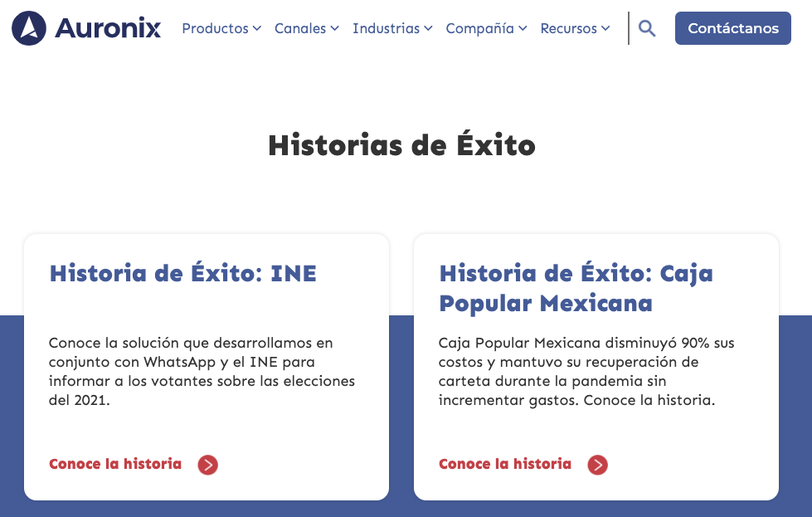
Task: Click the 'Historias de Éxito' page heading
Action: 402,144
